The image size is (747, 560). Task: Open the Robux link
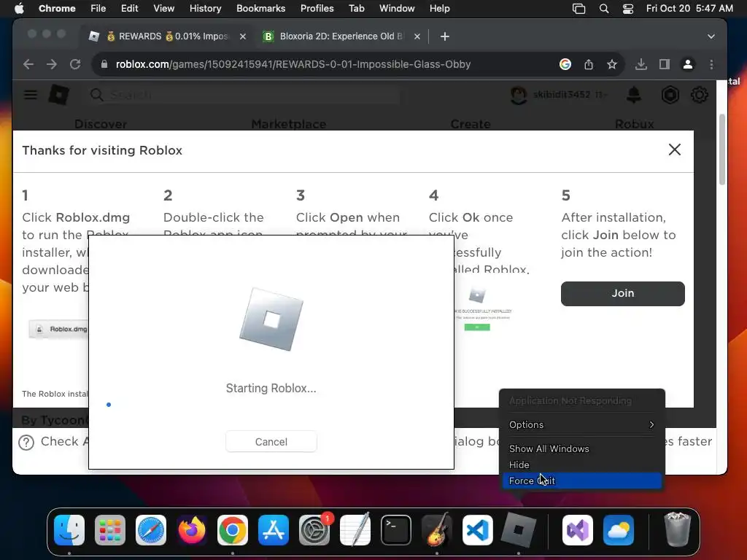point(635,124)
